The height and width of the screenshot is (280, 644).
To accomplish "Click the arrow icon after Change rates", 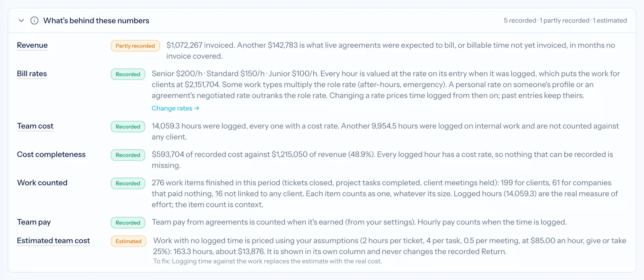I will 197,108.
